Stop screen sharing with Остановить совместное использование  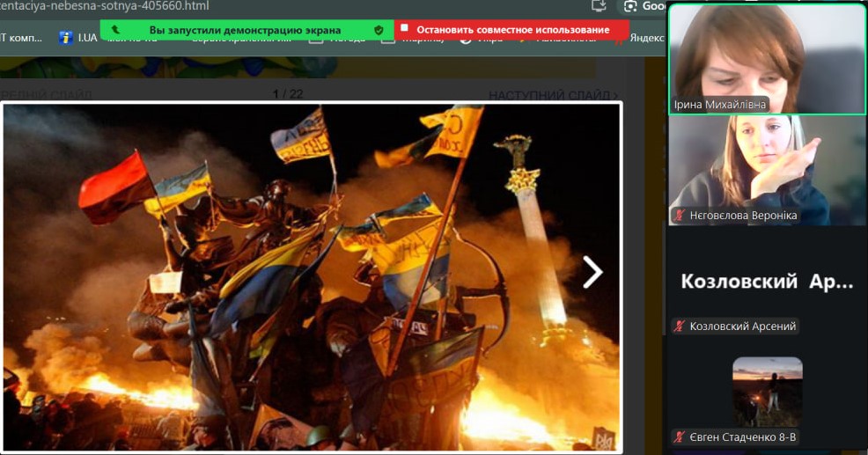[512, 30]
